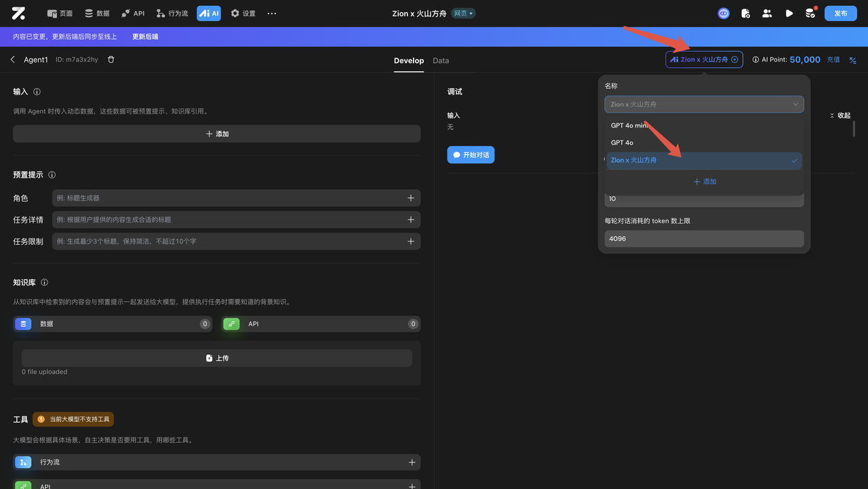Image resolution: width=868 pixels, height=489 pixels.
Task: Click plus icon in the 角色 field
Action: (x=411, y=198)
